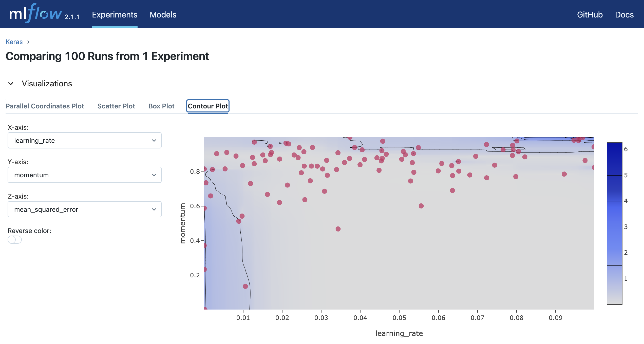Viewport: 644px width, 344px height.
Task: Click the data point near learning_rate 0.055, momentum 0.6
Action: [x=421, y=206]
